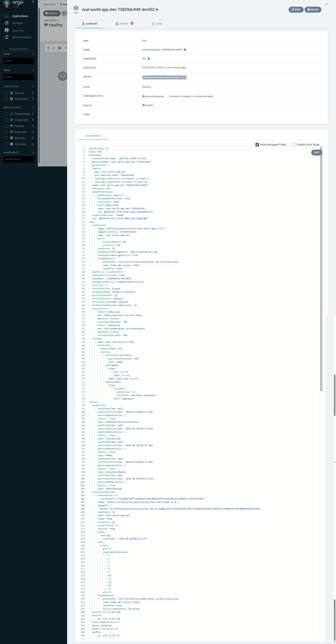Open Documentation via the book icon
Image resolution: width=336 pixels, height=644 pixels.
pyautogui.click(x=7, y=37)
